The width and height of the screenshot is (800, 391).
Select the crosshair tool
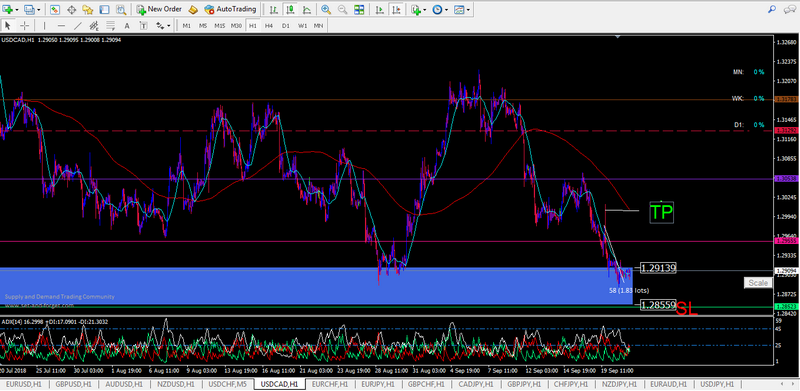[x=24, y=26]
